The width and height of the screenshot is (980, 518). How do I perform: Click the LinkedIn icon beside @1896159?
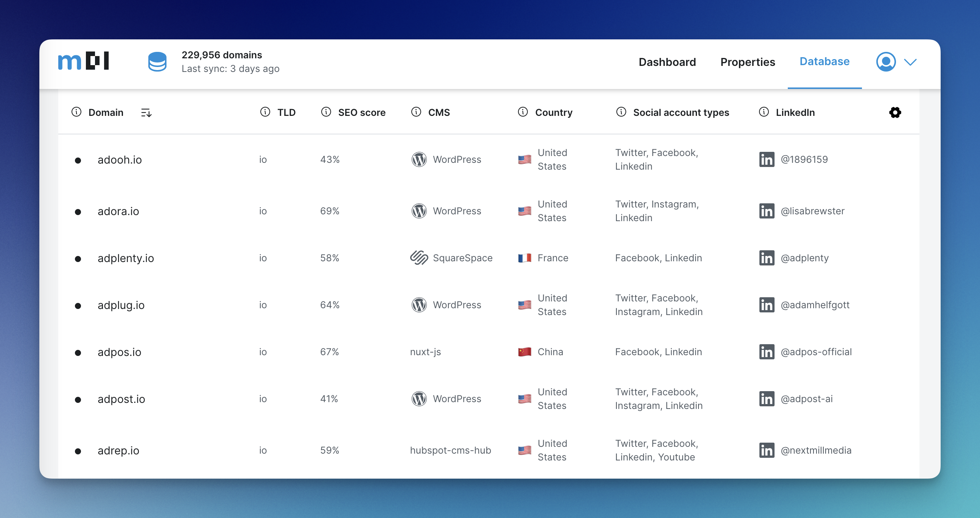(x=767, y=159)
